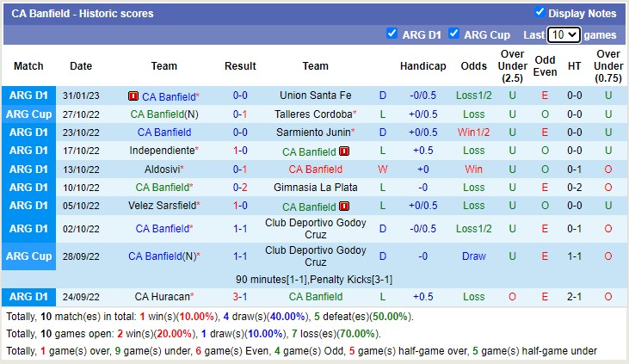Click CA Banfield - Historic scores title
The width and height of the screenshot is (629, 364).
[x=83, y=14]
